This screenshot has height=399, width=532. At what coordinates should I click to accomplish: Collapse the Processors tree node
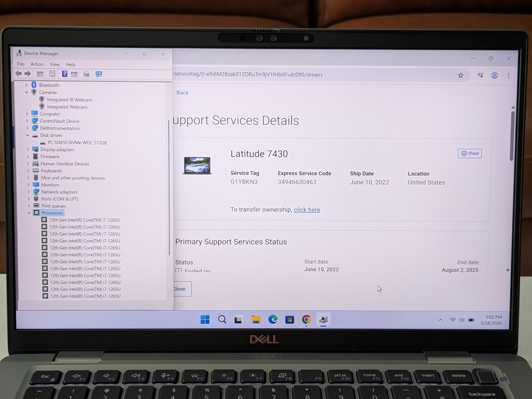coord(29,213)
